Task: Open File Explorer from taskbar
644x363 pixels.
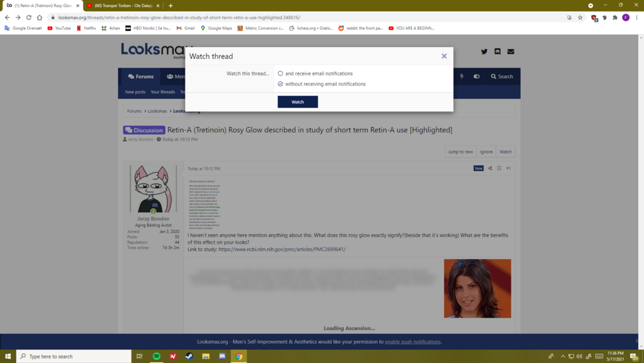Action: (x=206, y=356)
